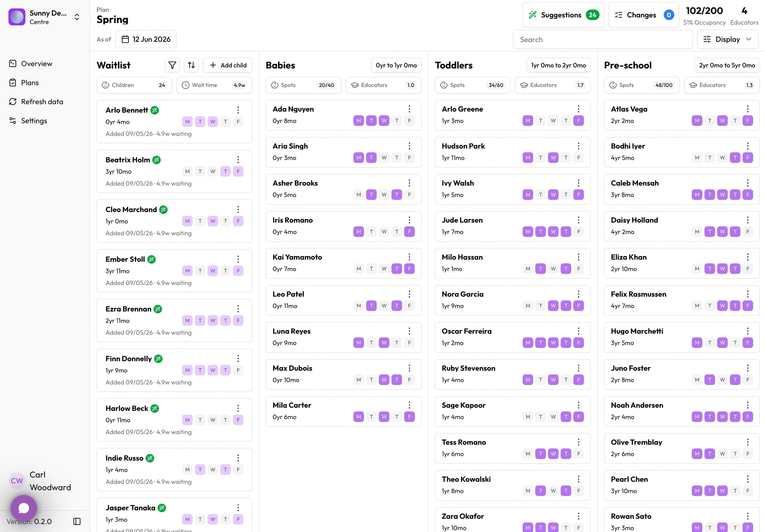765x532 pixels.
Task: Expand the Display options dropdown
Action: 728,39
